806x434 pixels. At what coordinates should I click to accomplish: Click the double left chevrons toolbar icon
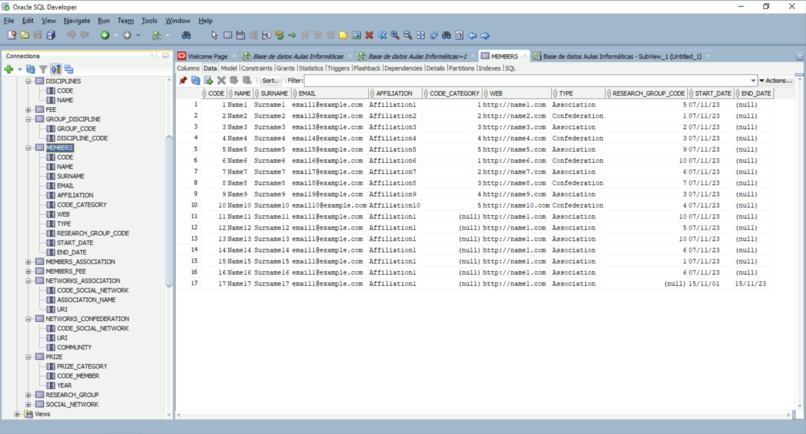tap(382, 35)
